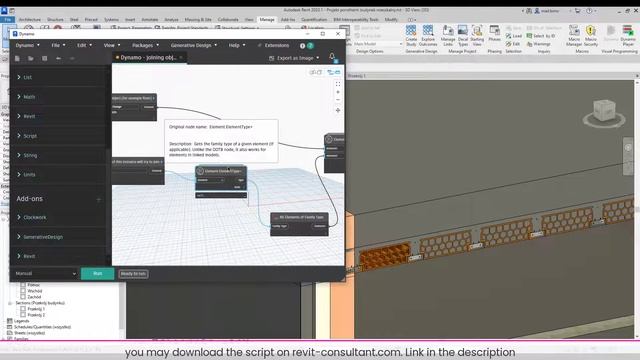This screenshot has width=640, height=360.
Task: Click the shopping cart icon in Revit title bar
Action: click(x=577, y=11)
